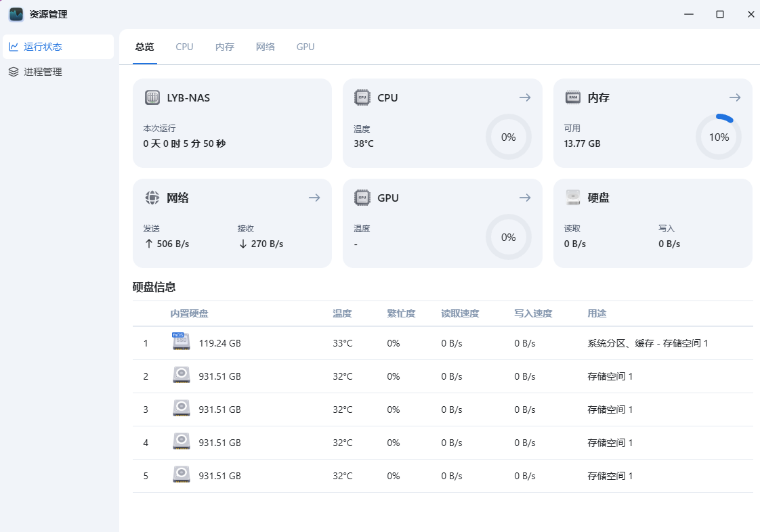
Task: Expand GPU details via arrow
Action: point(525,198)
